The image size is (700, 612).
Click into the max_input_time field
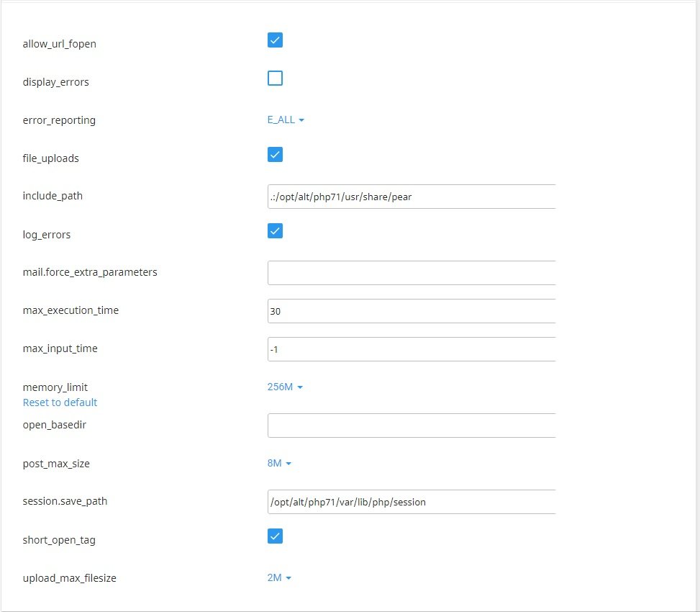point(412,349)
